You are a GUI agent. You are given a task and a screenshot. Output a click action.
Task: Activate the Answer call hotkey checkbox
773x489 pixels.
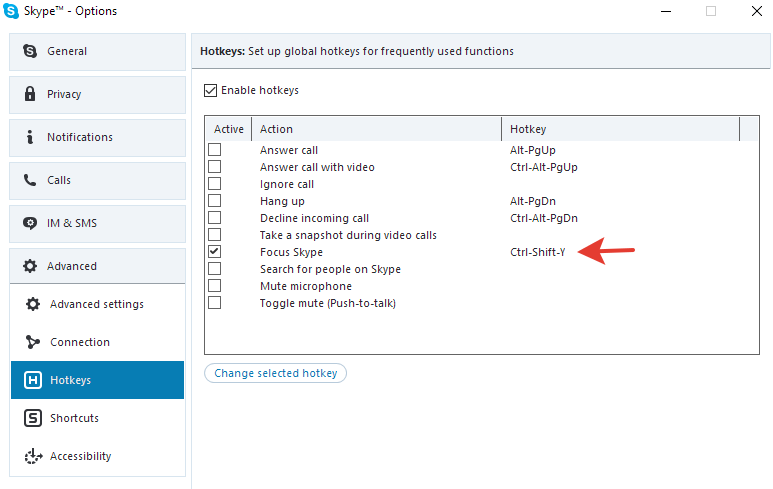214,149
